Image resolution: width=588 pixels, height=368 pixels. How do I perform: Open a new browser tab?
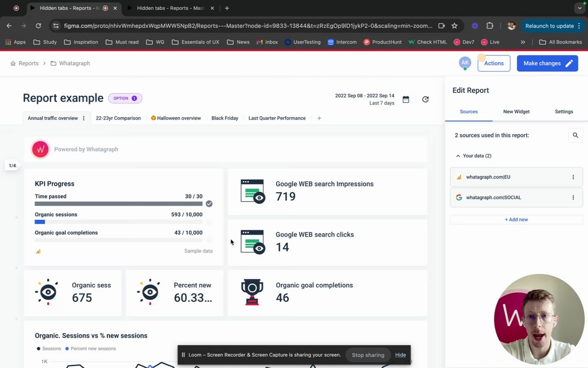tap(227, 8)
